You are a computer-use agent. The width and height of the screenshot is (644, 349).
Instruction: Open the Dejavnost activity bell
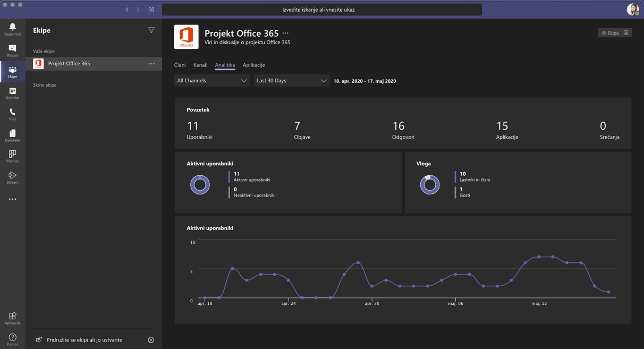[x=12, y=29]
